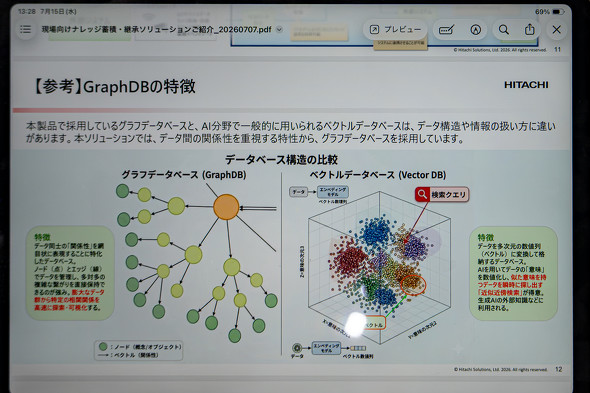This screenshot has width=590, height=393.
Task: Tap page number 12 in footer
Action: 558,369
